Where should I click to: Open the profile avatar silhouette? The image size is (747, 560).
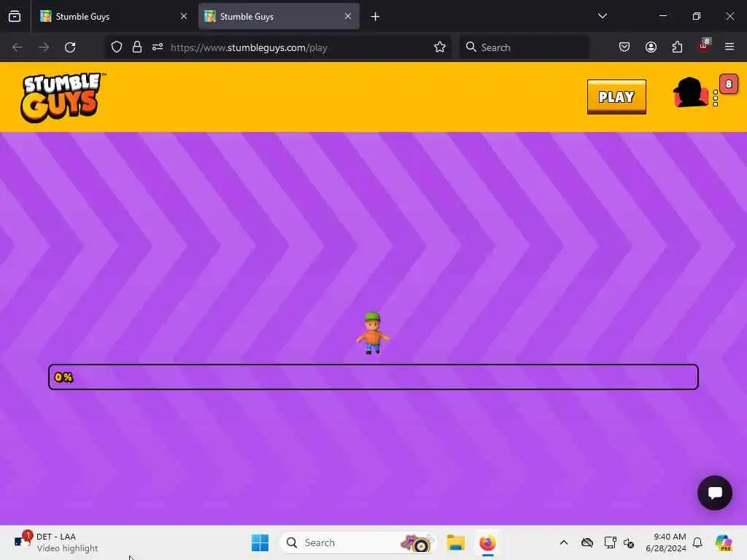(690, 93)
